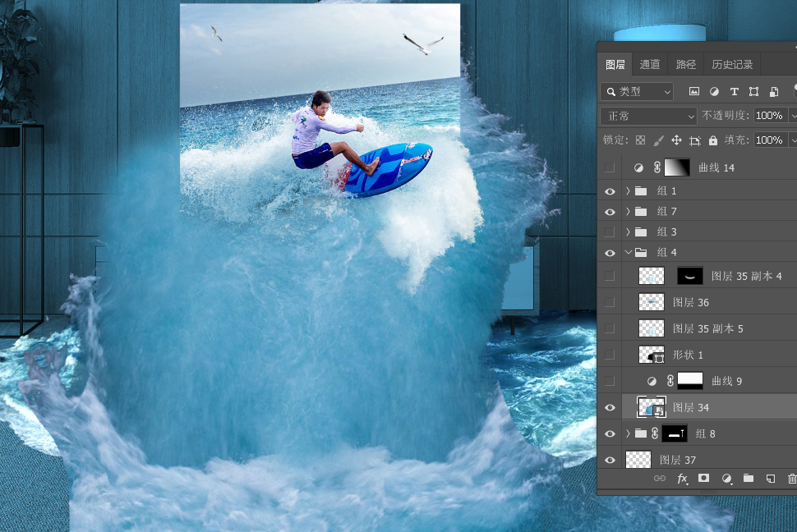The width and height of the screenshot is (797, 532).
Task: Add a layer mask
Action: pyautogui.click(x=704, y=479)
